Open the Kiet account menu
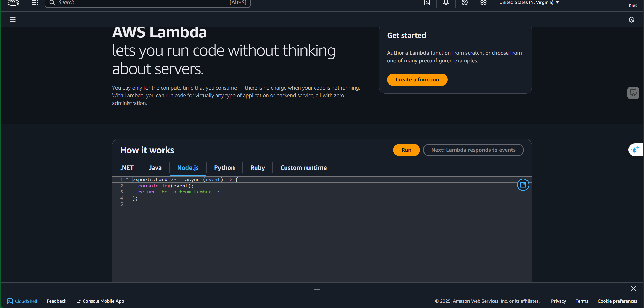 point(633,5)
